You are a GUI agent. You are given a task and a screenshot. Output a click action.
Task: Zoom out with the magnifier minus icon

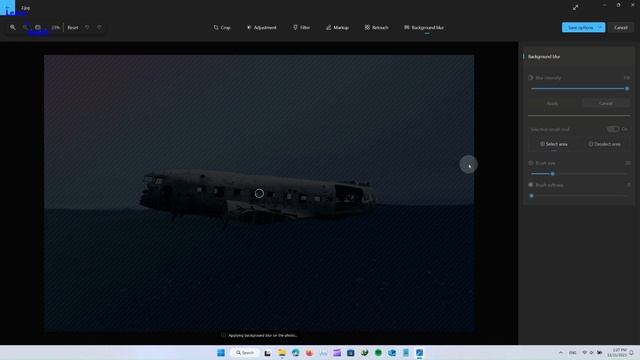click(25, 27)
